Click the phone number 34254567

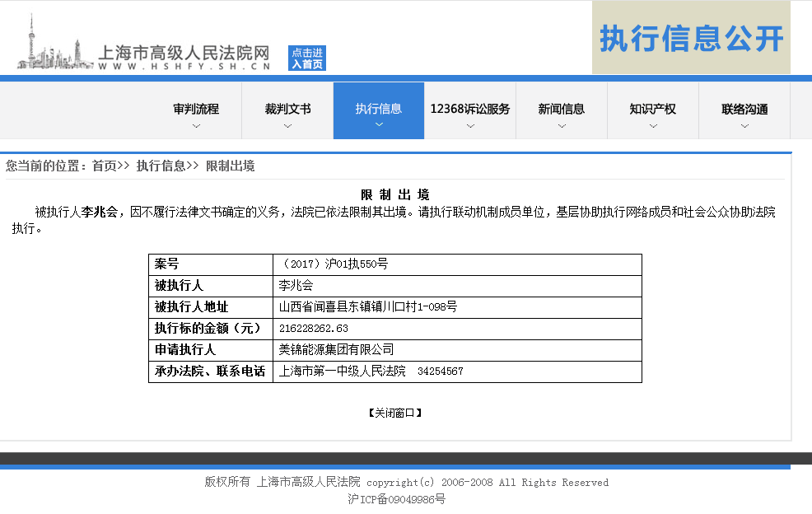coord(441,371)
